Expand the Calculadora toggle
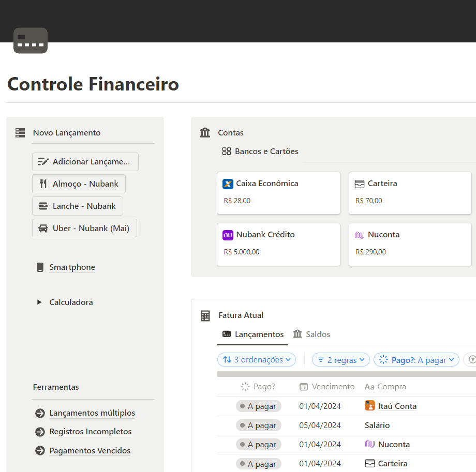This screenshot has width=476, height=472. (x=39, y=302)
